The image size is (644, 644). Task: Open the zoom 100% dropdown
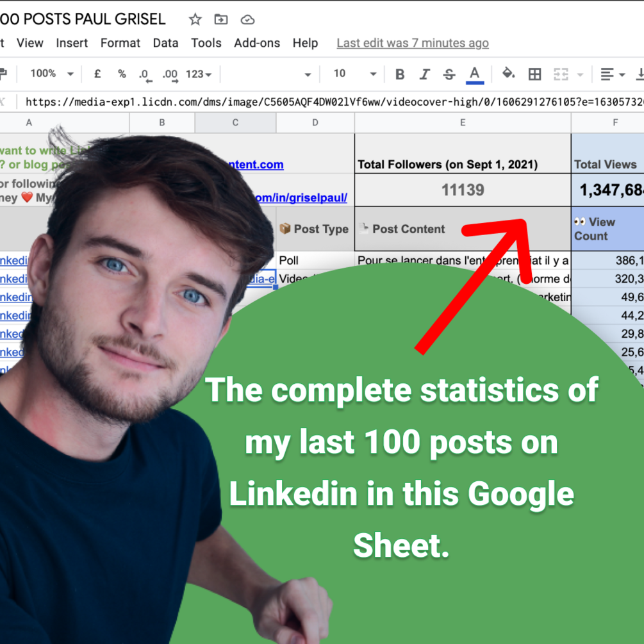(51, 74)
